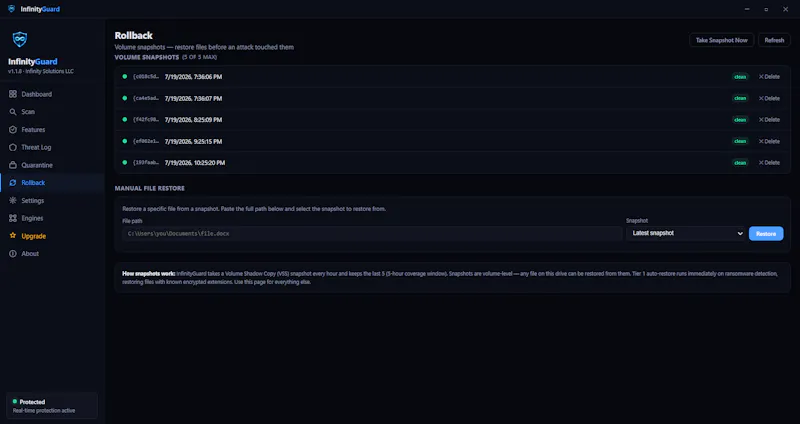Select the Scan magnifier icon

click(x=13, y=112)
